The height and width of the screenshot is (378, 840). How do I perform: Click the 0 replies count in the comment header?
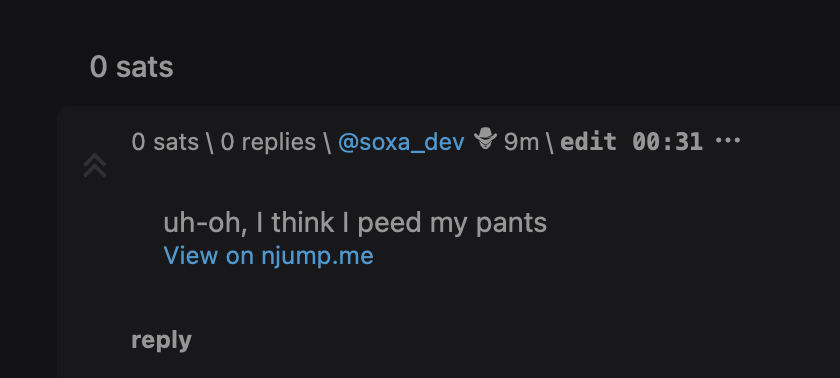coord(268,142)
